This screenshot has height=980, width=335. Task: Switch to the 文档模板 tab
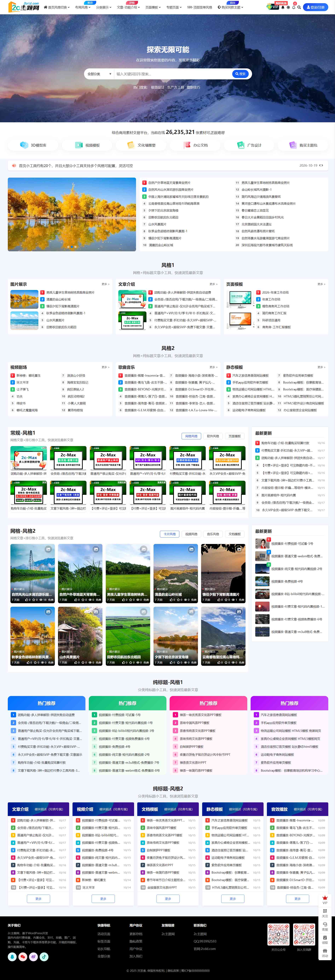[x=235, y=534]
